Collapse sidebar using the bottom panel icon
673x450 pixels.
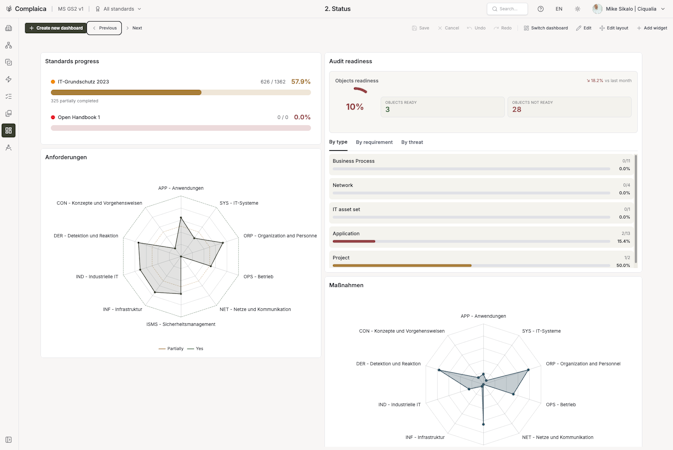tap(9, 440)
